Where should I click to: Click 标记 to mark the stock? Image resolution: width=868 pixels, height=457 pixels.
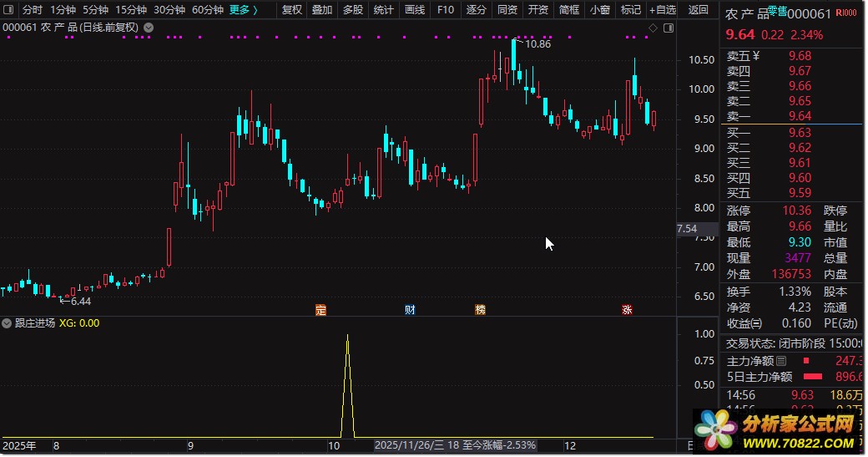coord(630,9)
